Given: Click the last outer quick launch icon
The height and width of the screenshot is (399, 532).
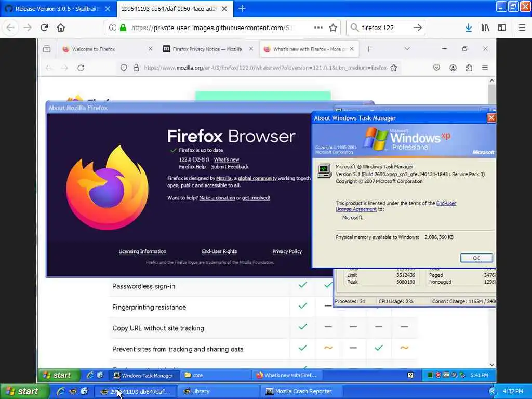Looking at the screenshot, I should tap(85, 391).
